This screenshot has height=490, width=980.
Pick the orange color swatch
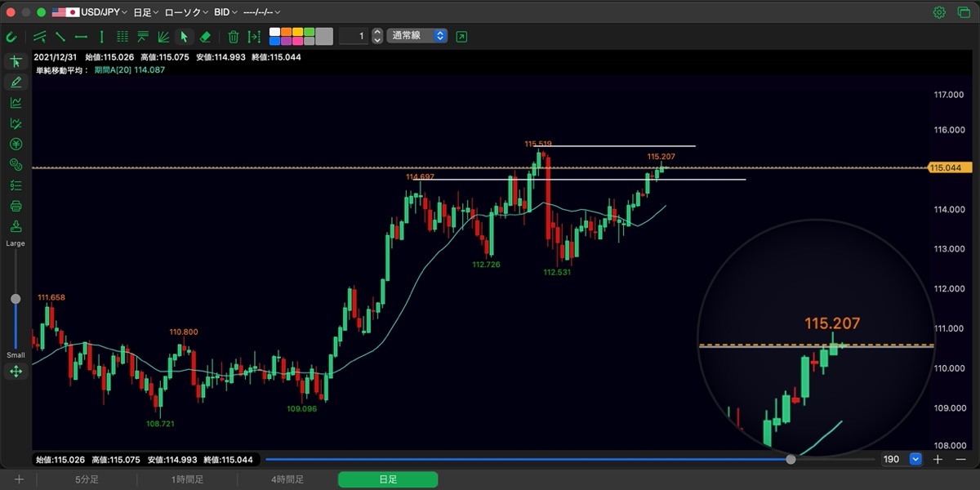tap(286, 32)
